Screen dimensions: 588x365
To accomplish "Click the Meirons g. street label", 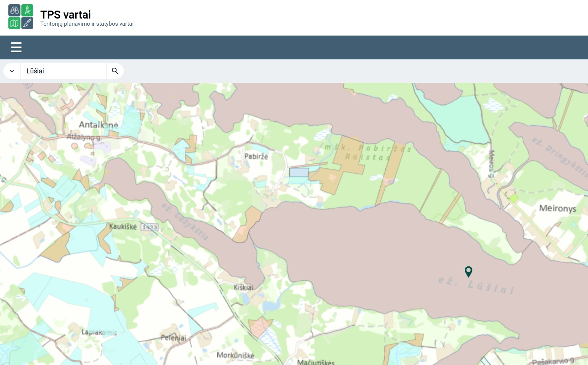I will 491,164.
